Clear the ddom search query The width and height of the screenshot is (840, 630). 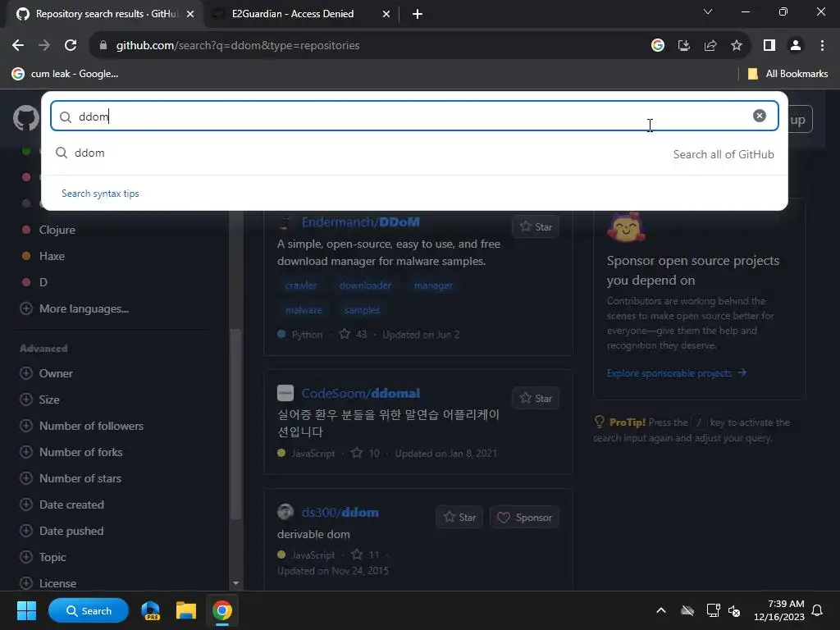coord(759,116)
